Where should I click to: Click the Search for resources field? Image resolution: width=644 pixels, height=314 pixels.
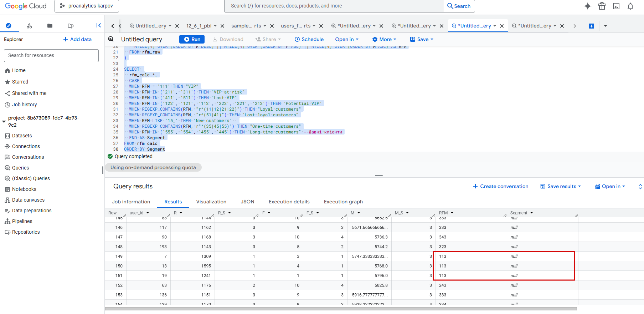point(51,55)
